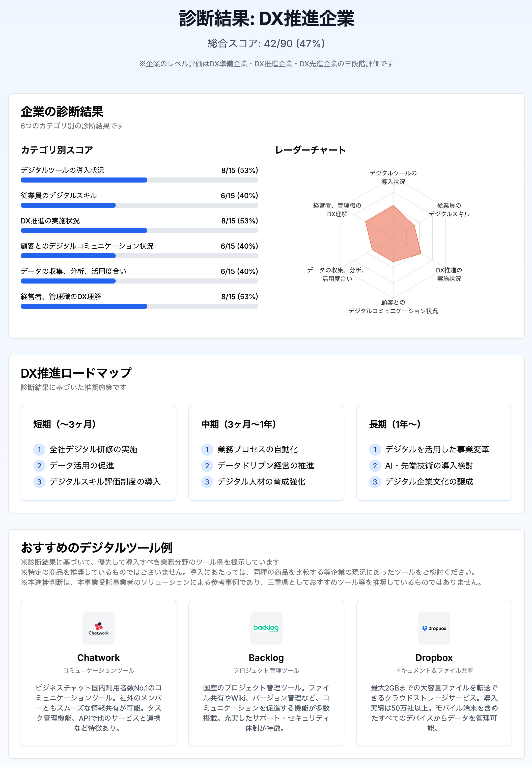
Task: Click the 経営者、管理職のDX理解 progress bar
Action: tap(139, 306)
